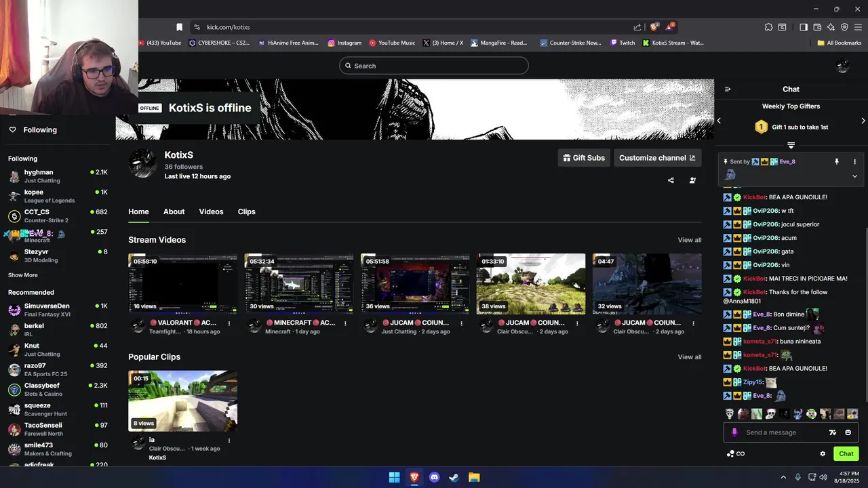Viewport: 868px width, 488px height.
Task: Open SimuverseDen recommended channel
Action: (58, 310)
